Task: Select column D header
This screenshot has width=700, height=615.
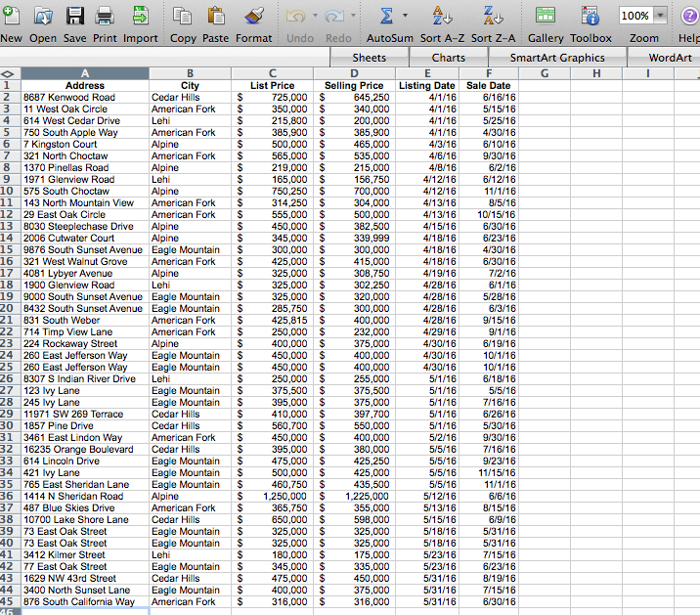Action: (x=354, y=73)
